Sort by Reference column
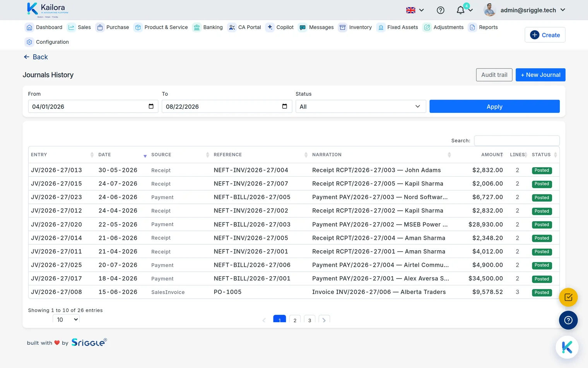The width and height of the screenshot is (588, 368). point(260,155)
